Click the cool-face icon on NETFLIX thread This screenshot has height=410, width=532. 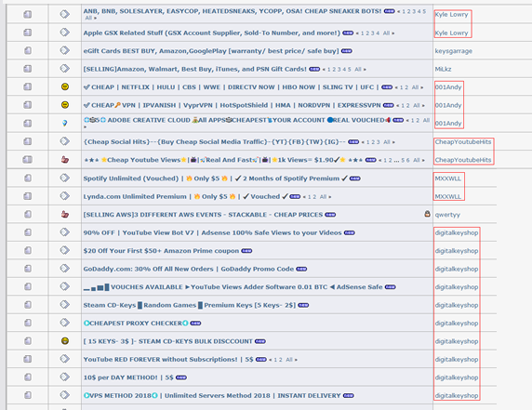[65, 86]
